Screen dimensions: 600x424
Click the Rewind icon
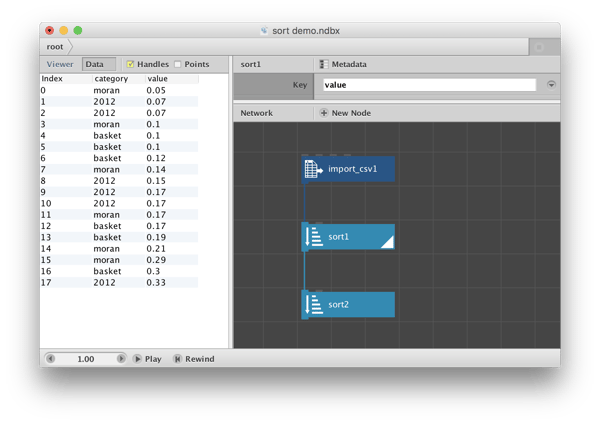[177, 359]
